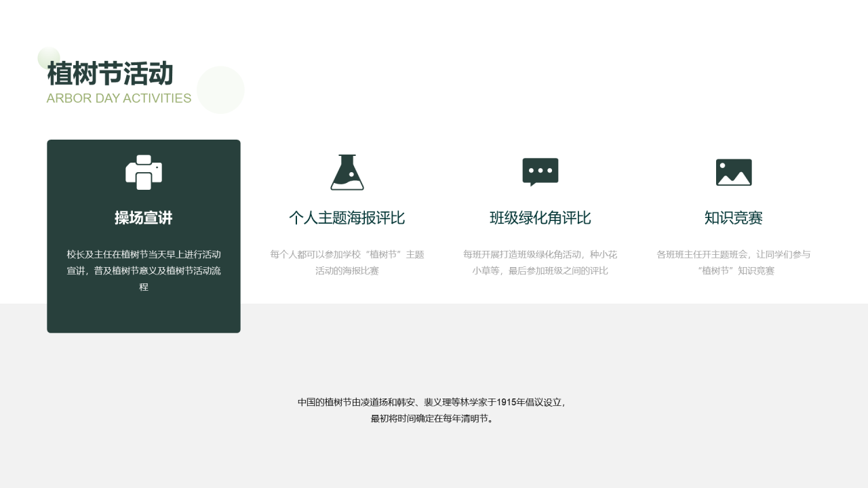Click the description starting 每班开展打造班级绿化角
Viewport: 868px width, 488px height.
point(540,262)
